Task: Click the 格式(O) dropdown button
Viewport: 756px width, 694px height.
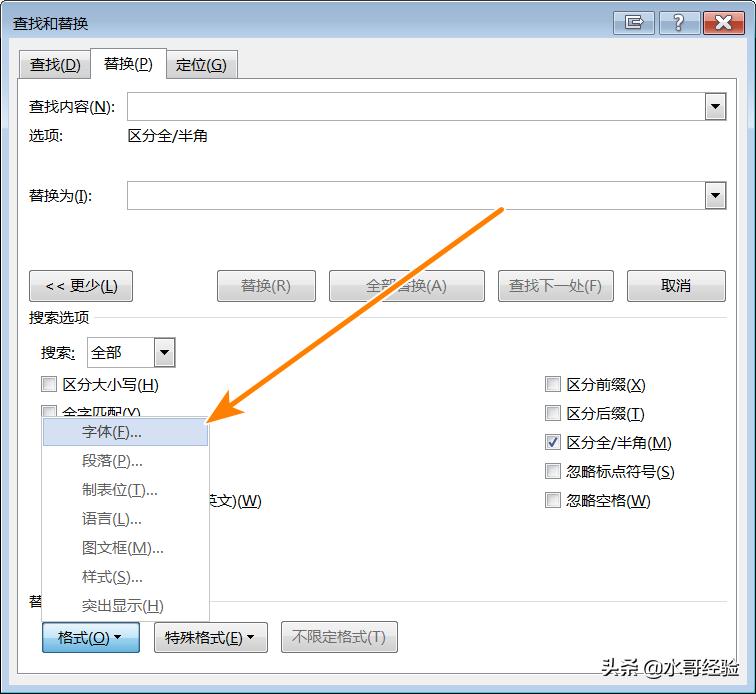Action: point(91,637)
